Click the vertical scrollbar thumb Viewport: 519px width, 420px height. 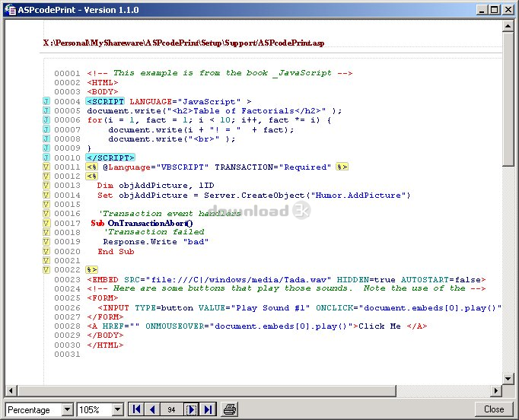coord(508,99)
